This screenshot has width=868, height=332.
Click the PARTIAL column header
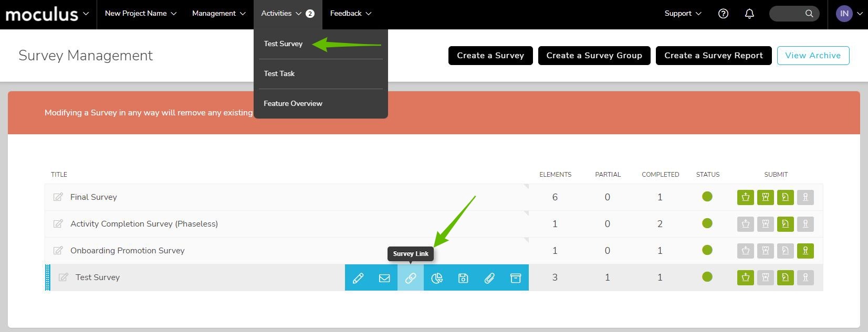coord(608,175)
